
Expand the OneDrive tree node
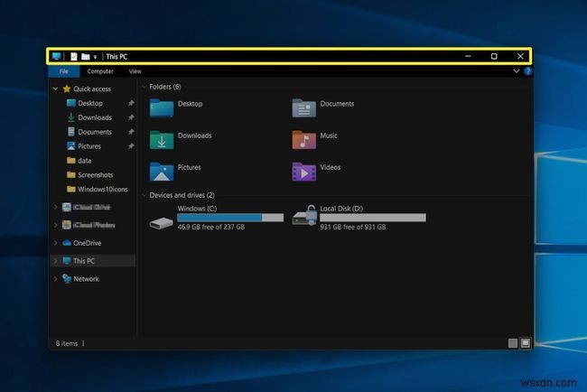[x=55, y=243]
